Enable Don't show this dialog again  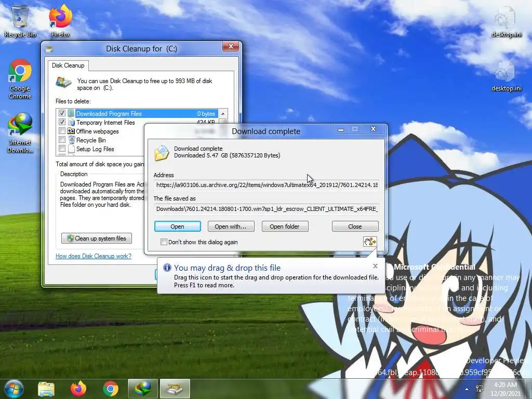coord(164,242)
